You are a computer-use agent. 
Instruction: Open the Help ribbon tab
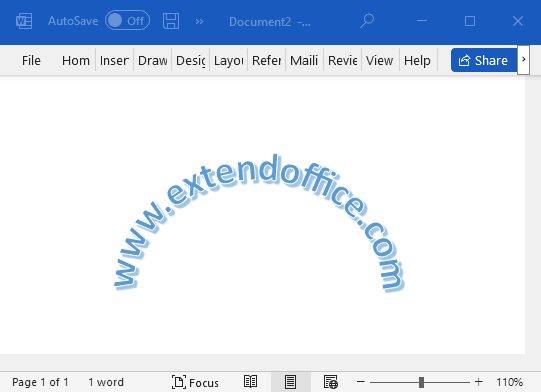418,60
